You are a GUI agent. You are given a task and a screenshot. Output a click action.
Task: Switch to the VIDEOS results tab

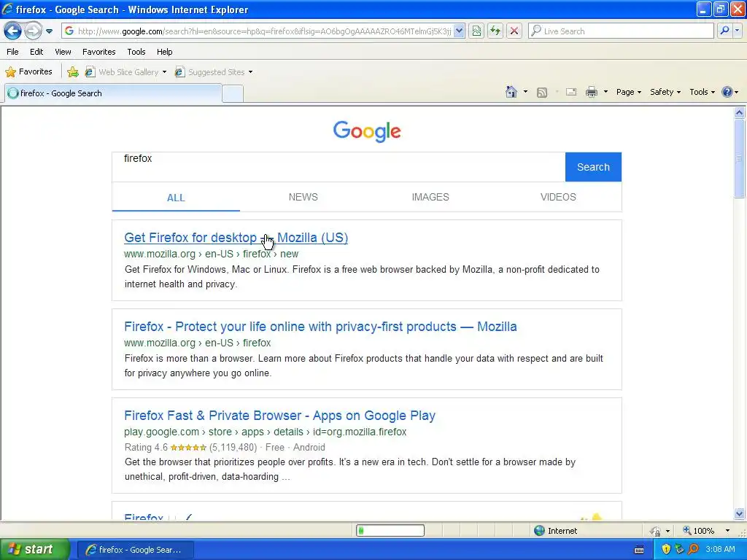pyautogui.click(x=558, y=197)
